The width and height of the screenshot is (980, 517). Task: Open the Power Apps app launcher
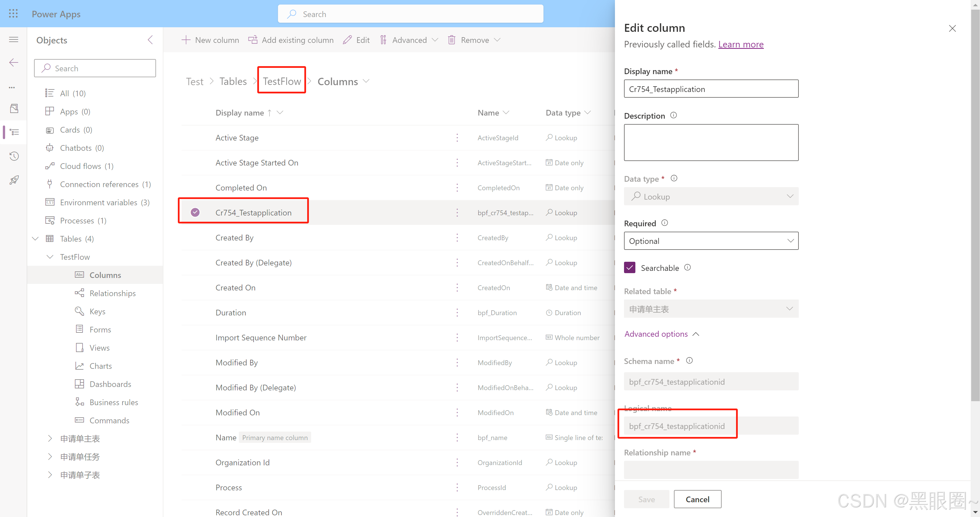coord(13,13)
